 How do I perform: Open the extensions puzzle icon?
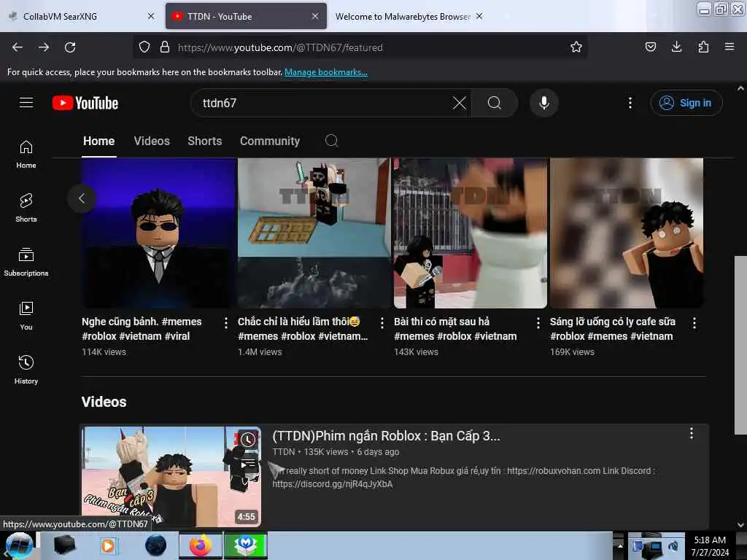pos(703,47)
